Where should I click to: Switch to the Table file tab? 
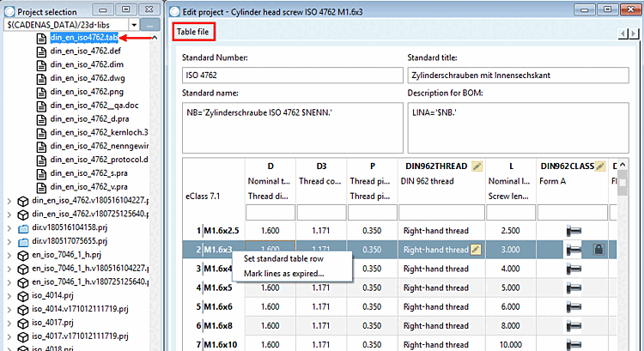(x=193, y=32)
